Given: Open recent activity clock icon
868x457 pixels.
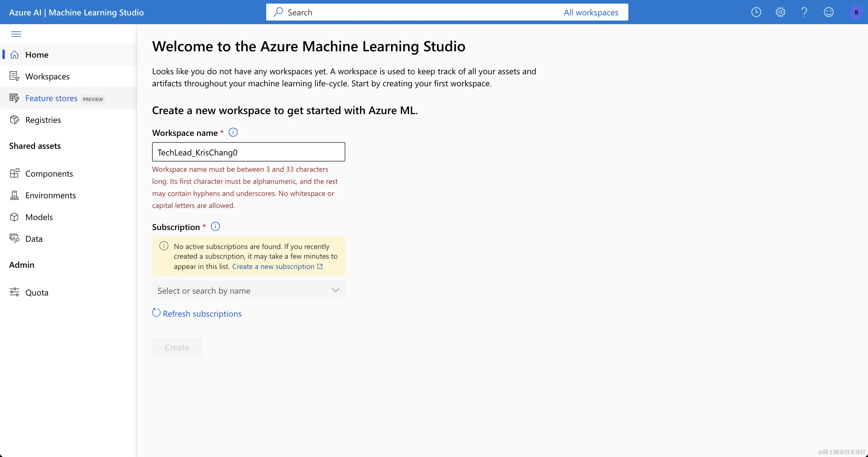Looking at the screenshot, I should coord(756,12).
